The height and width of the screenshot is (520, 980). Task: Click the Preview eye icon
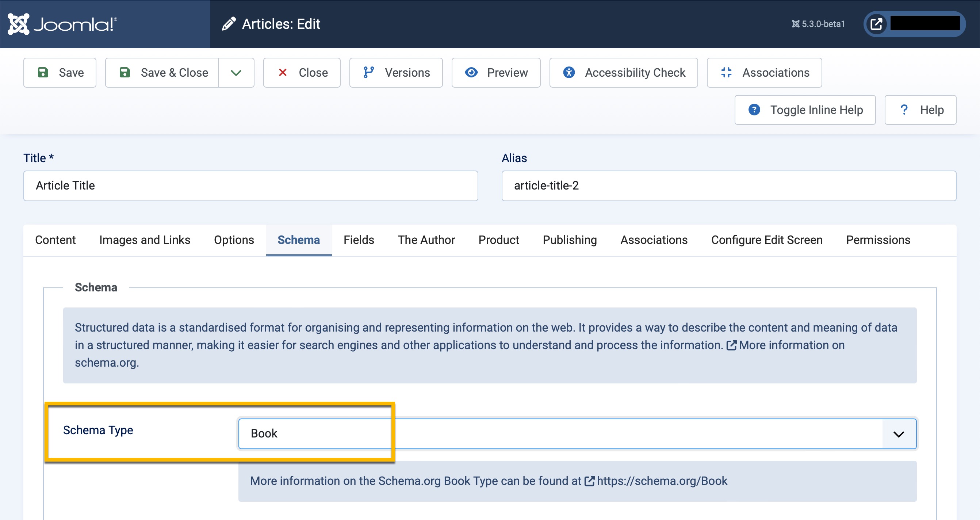[471, 72]
